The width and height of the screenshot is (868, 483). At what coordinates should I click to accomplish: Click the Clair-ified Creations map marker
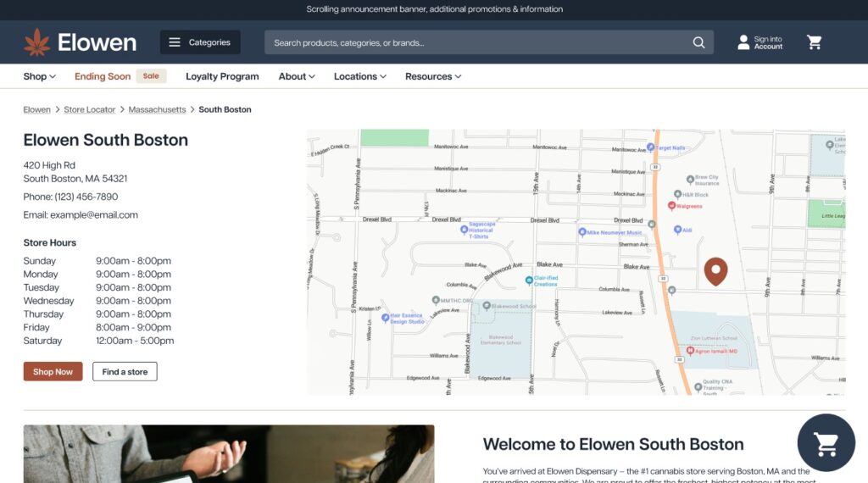[529, 280]
